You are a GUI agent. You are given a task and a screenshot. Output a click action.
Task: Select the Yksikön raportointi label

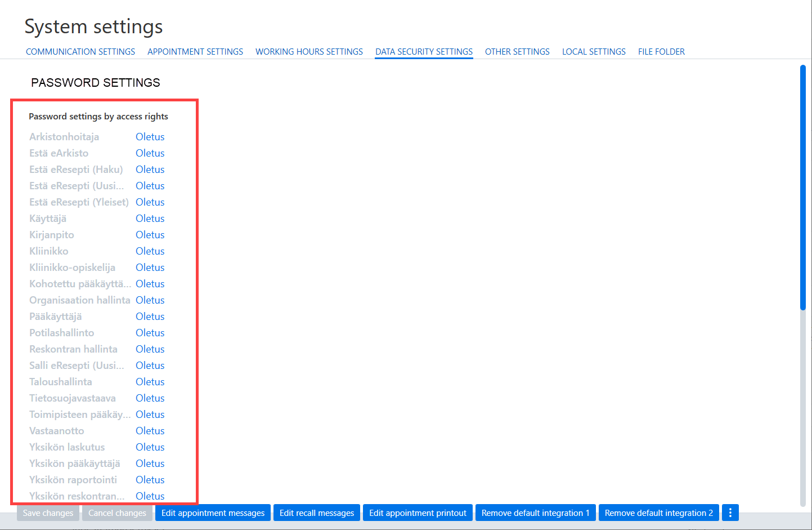73,480
